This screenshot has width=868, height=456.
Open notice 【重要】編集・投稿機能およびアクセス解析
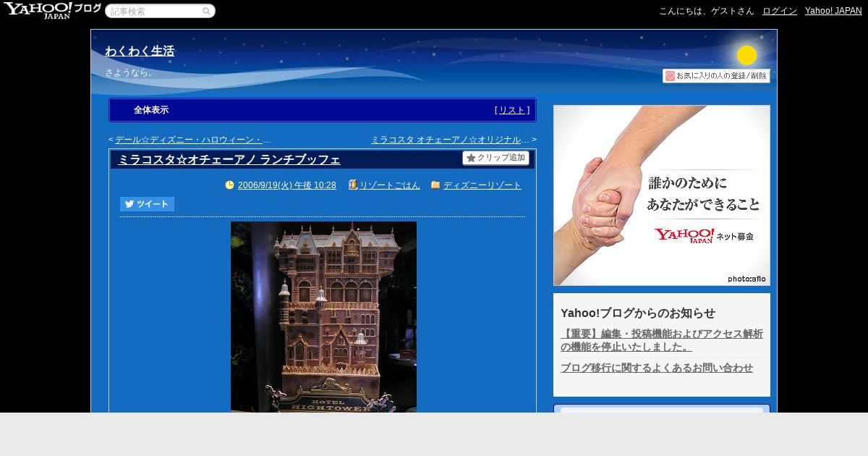pos(662,340)
